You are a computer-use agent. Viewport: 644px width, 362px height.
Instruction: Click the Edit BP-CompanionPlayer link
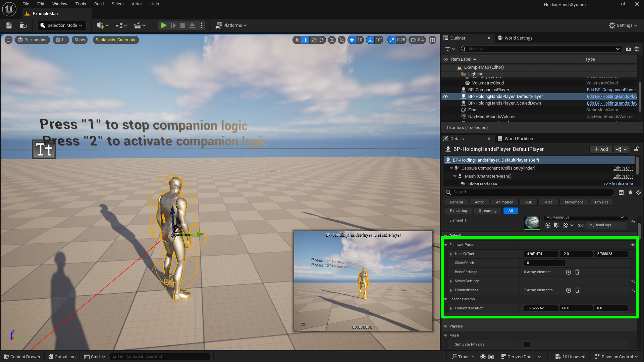611,90
